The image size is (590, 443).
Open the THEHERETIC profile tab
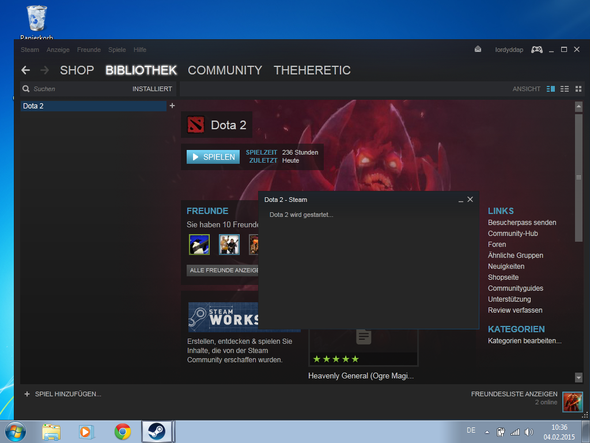pyautogui.click(x=312, y=70)
